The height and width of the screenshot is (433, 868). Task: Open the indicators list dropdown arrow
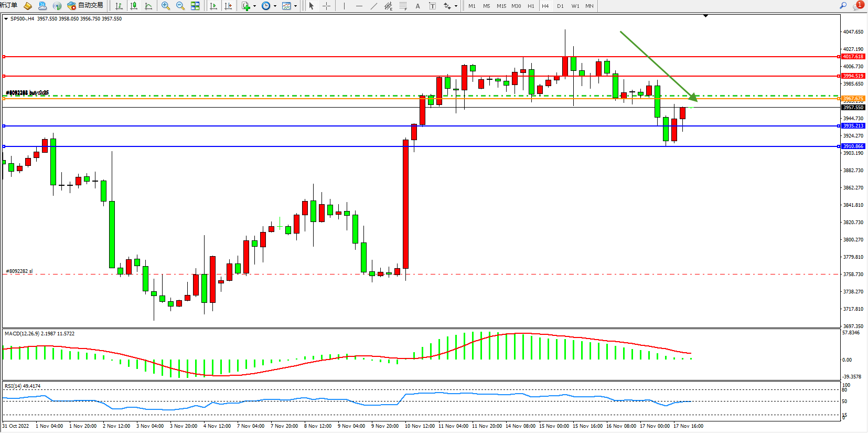coord(254,6)
